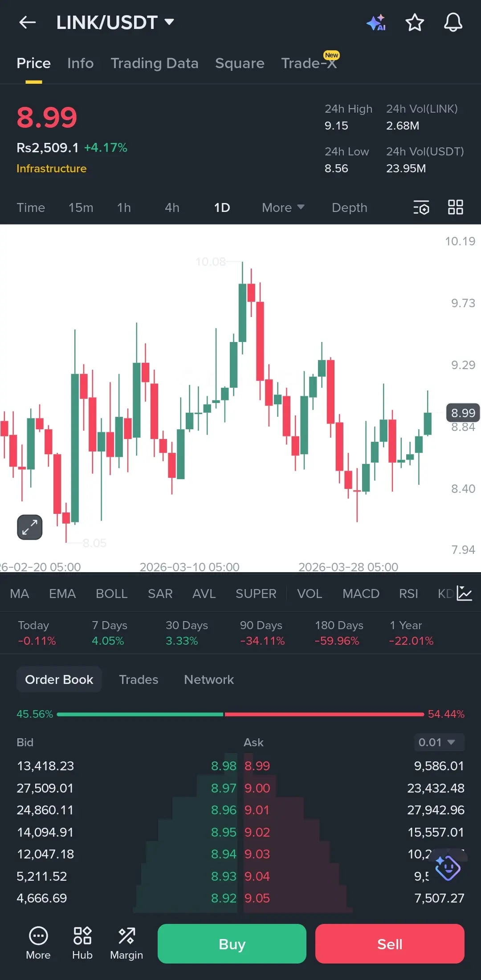Select ask price 9.05

(x=257, y=898)
